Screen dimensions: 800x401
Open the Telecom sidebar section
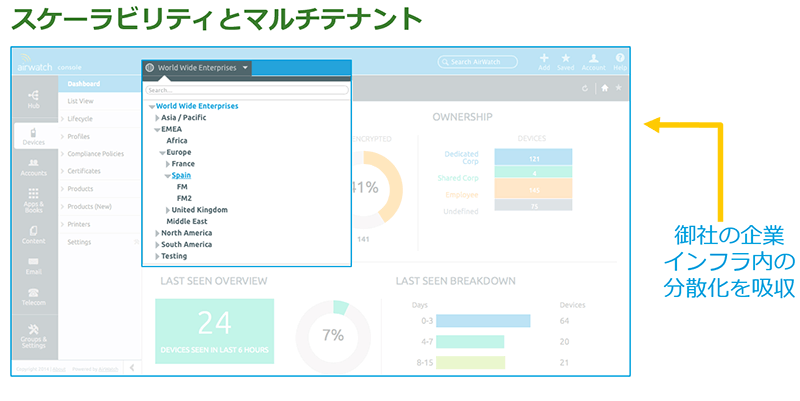(x=34, y=298)
